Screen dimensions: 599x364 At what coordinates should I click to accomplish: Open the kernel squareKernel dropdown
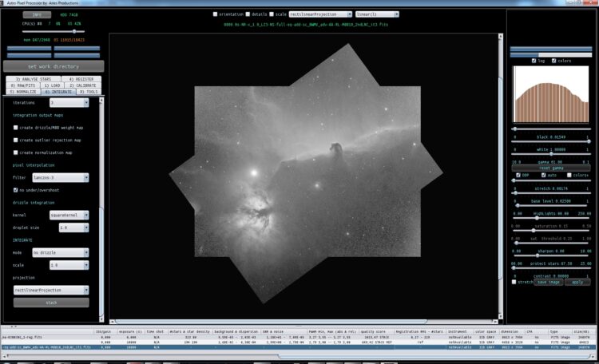point(69,215)
